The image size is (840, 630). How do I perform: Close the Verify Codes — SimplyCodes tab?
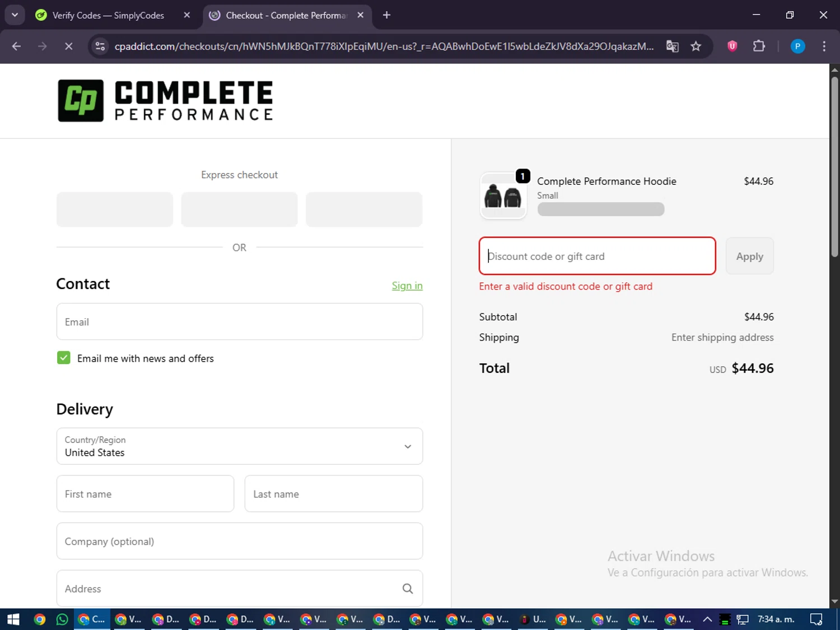coord(187,15)
